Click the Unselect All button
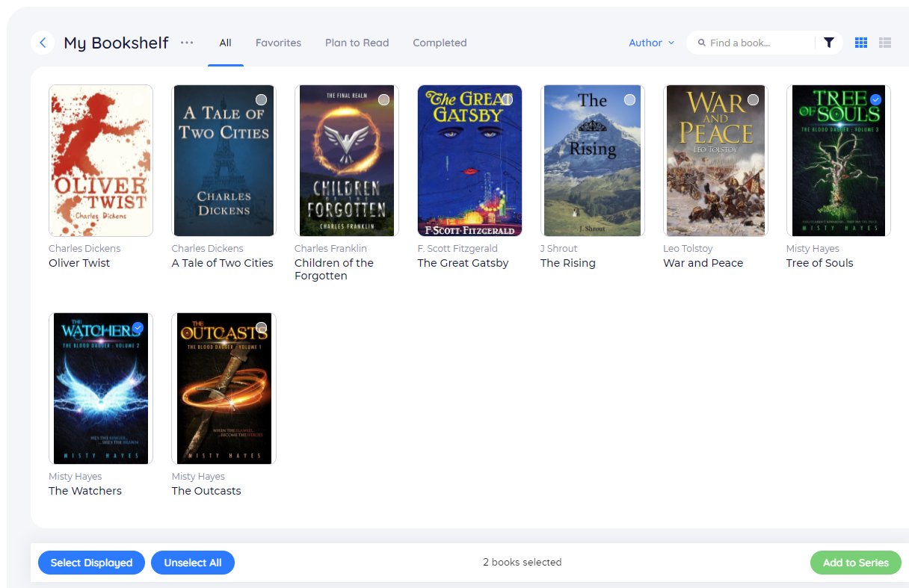Screen dimensions: 909x588 click(193, 563)
